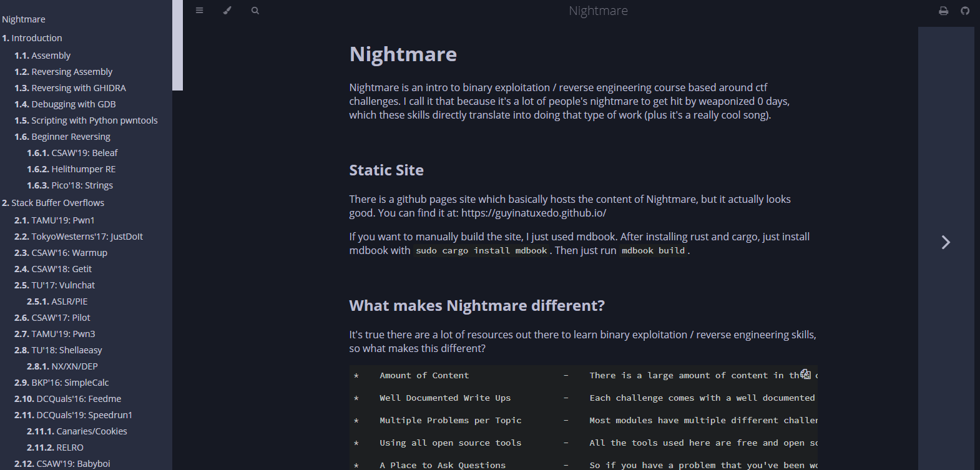Open 1.6.1. CSAW'19: Beleaf
The height and width of the screenshot is (470, 980).
[72, 153]
